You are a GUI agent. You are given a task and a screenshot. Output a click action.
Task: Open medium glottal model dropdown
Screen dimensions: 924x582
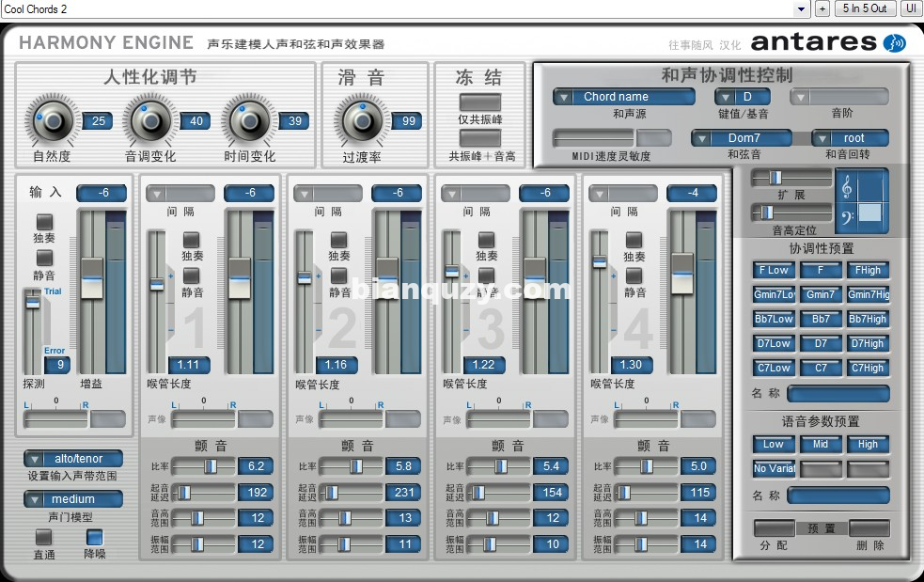pos(73,499)
